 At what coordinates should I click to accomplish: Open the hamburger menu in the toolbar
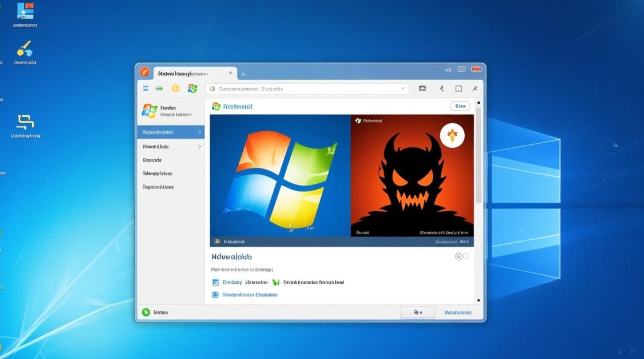(145, 88)
